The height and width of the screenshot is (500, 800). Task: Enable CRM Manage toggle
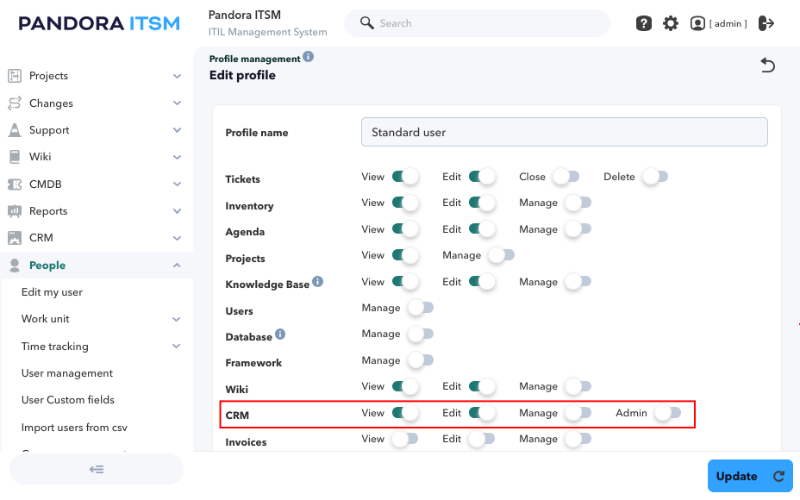(x=578, y=413)
